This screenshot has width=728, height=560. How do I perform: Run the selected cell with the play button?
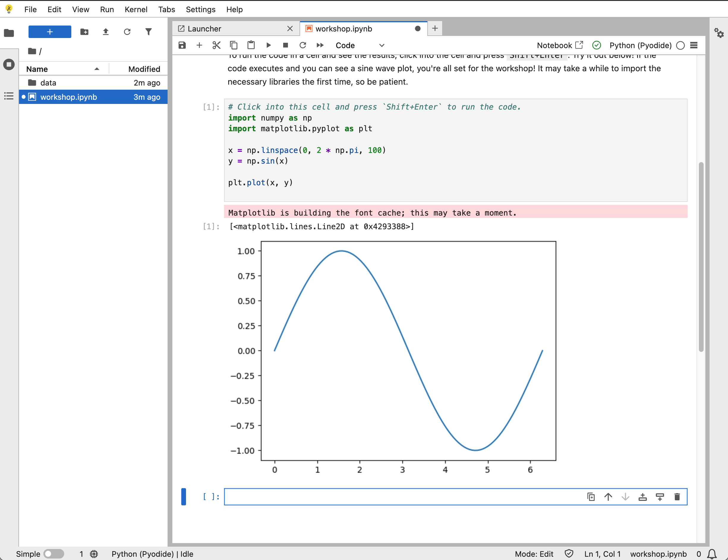coord(269,45)
